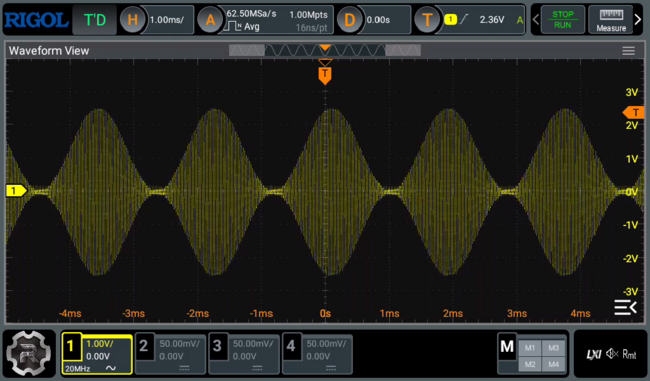Click the Avg acquisition mode label
Image resolution: width=650 pixels, height=381 pixels.
[x=252, y=27]
